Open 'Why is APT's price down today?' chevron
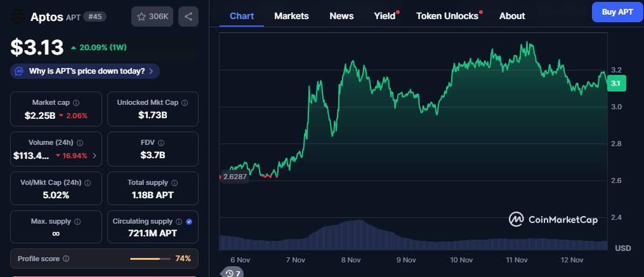 coord(151,71)
